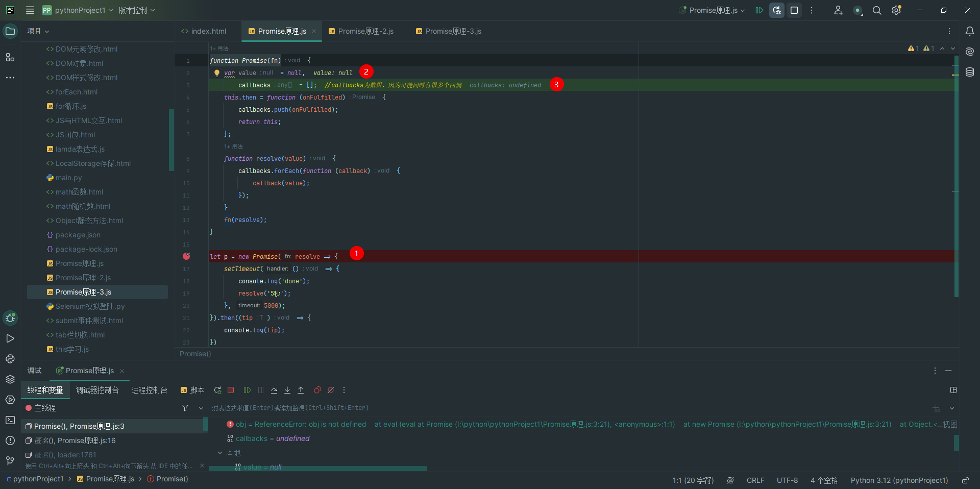The width and height of the screenshot is (980, 489).
Task: Open IDE settings gear menu
Action: point(896,10)
